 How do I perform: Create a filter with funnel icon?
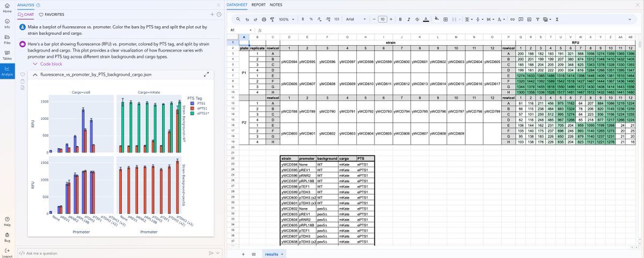pyautogui.click(x=538, y=19)
